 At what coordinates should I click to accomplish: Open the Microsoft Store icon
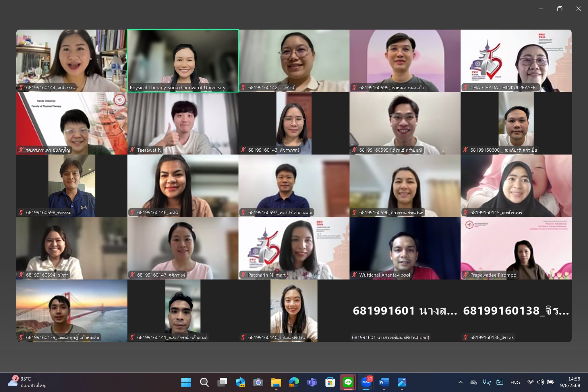tap(330, 382)
